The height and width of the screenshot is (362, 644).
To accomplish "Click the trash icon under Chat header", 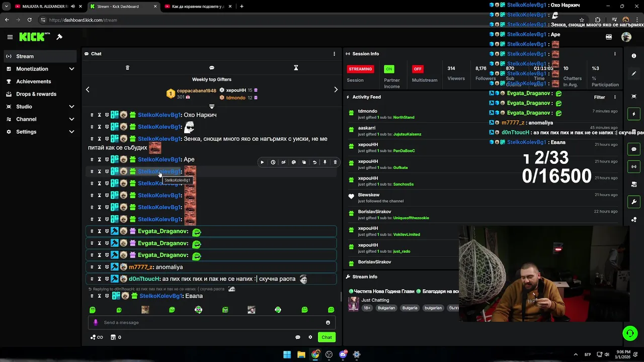I will coord(127,68).
